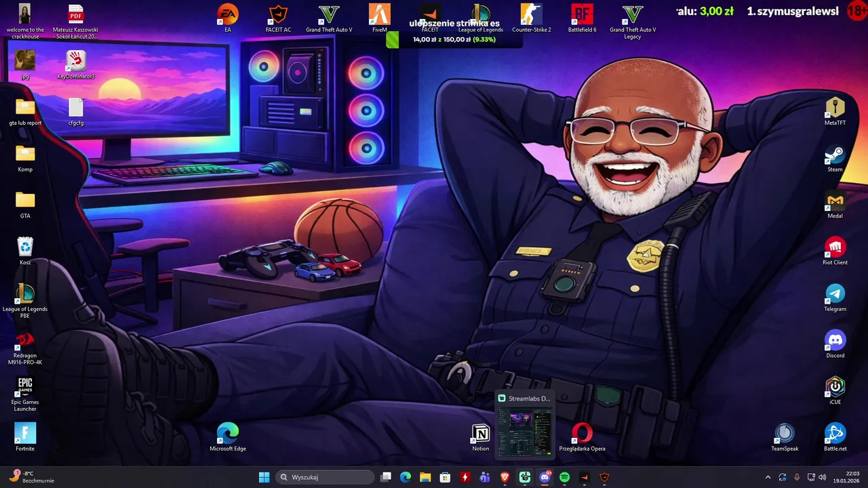Screen dimensions: 868x488
Task: Open the Windows Start menu
Action: 264,477
